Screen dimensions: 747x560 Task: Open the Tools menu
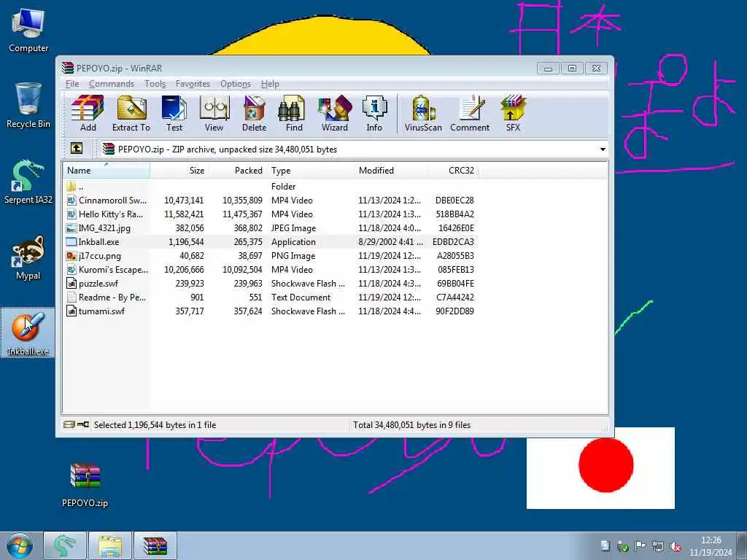pos(155,84)
